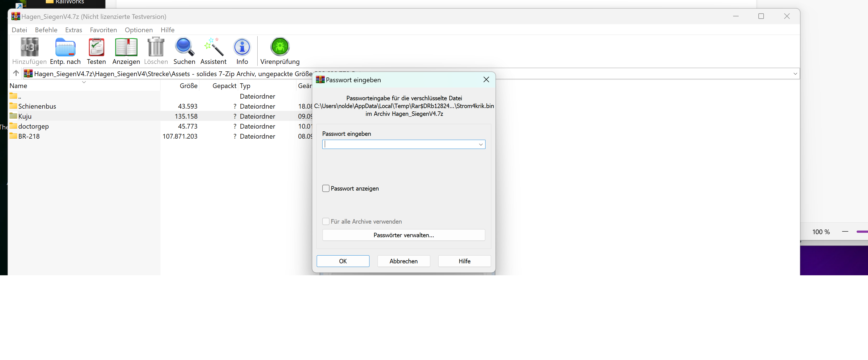
Task: Run Virenprüfung scan icon
Action: (280, 47)
